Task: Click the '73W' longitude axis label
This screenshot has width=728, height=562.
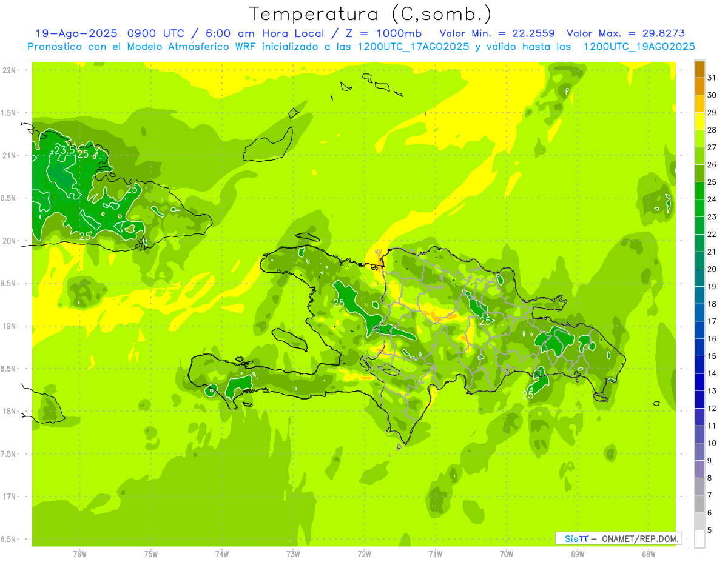Action: click(x=293, y=554)
